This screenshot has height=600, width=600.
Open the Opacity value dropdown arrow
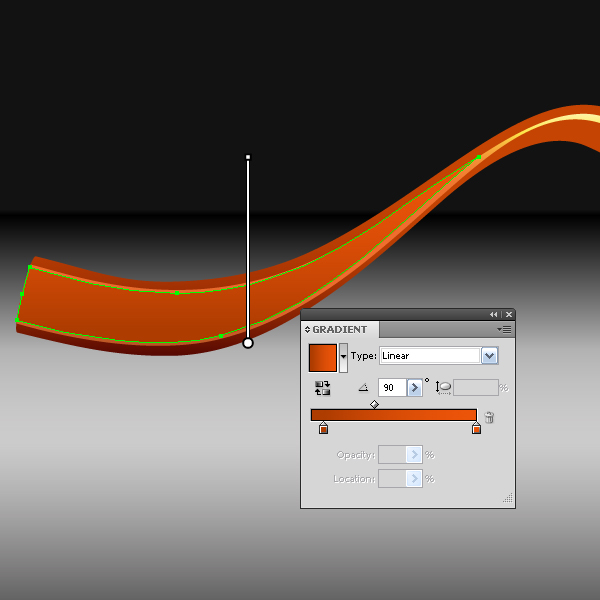click(x=414, y=455)
